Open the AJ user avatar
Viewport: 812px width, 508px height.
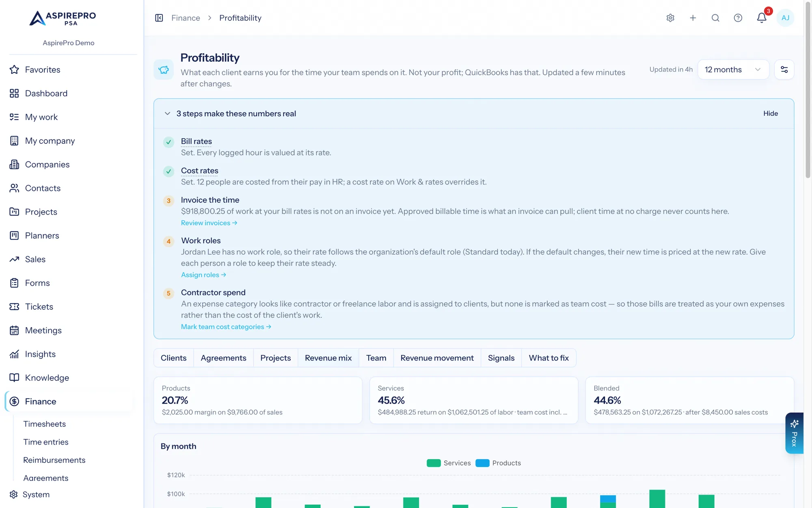coord(785,18)
